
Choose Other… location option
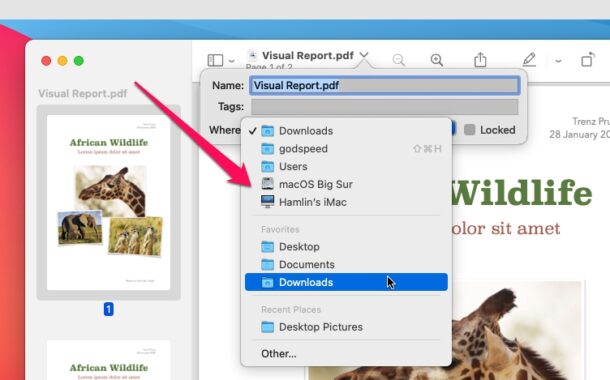coord(346,354)
